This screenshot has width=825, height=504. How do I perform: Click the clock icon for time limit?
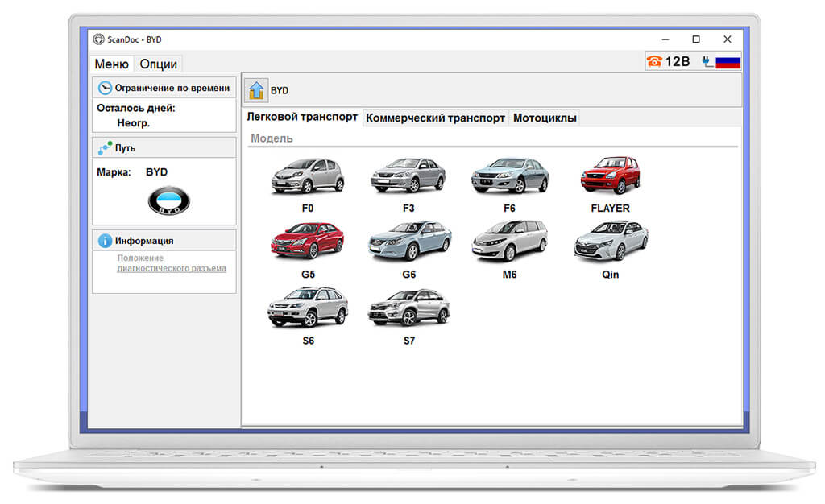tap(106, 88)
